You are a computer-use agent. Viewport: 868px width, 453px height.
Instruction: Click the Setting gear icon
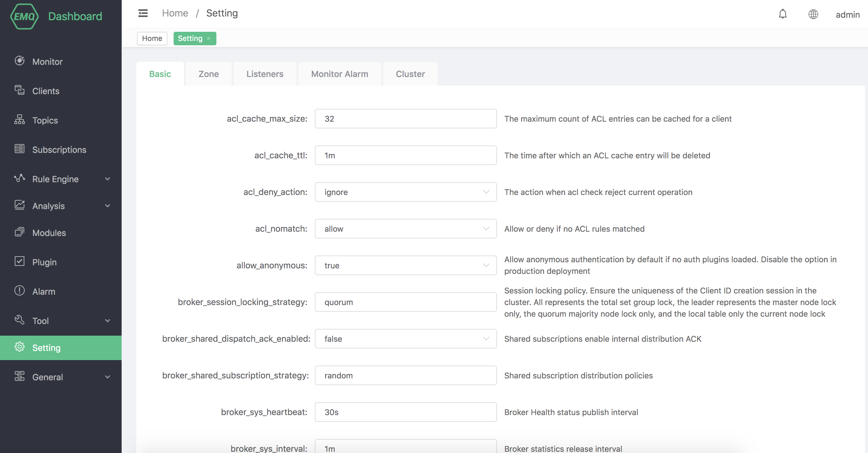(20, 347)
